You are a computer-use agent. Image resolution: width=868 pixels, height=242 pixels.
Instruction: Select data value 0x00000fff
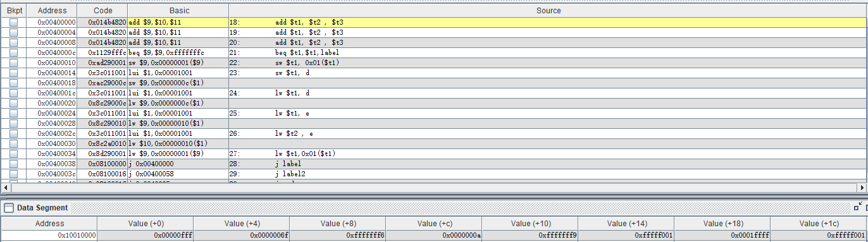pyautogui.click(x=146, y=235)
